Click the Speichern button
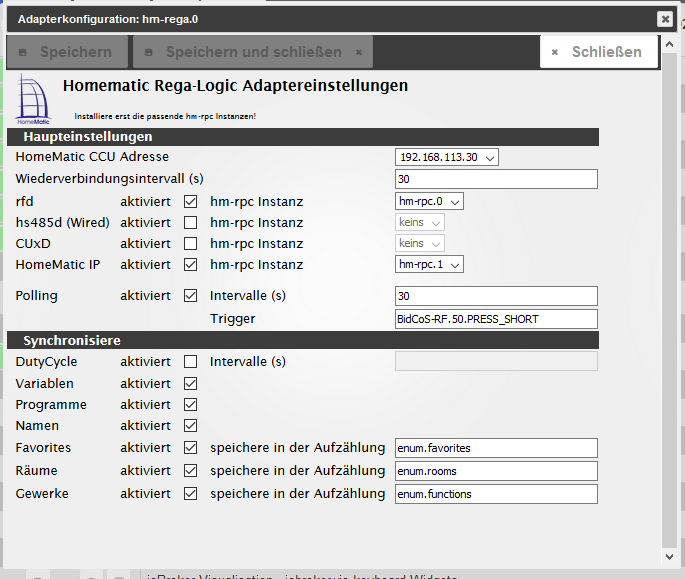The image size is (685, 579). [67, 52]
